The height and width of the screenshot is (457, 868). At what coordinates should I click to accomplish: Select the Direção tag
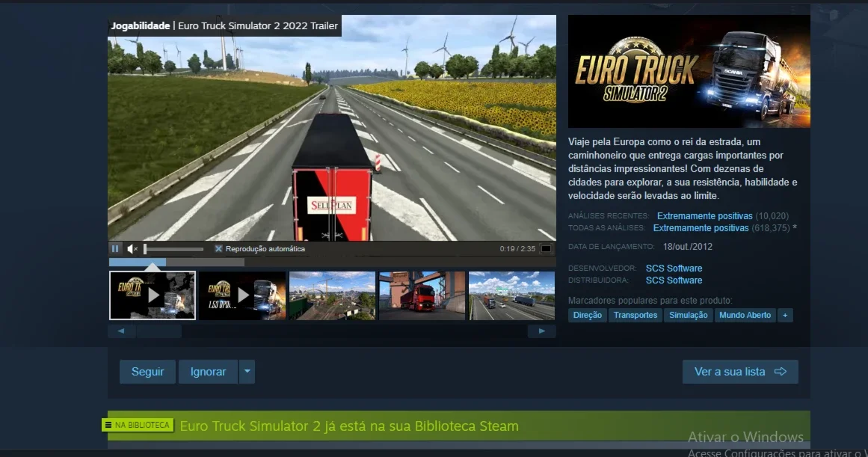click(588, 315)
